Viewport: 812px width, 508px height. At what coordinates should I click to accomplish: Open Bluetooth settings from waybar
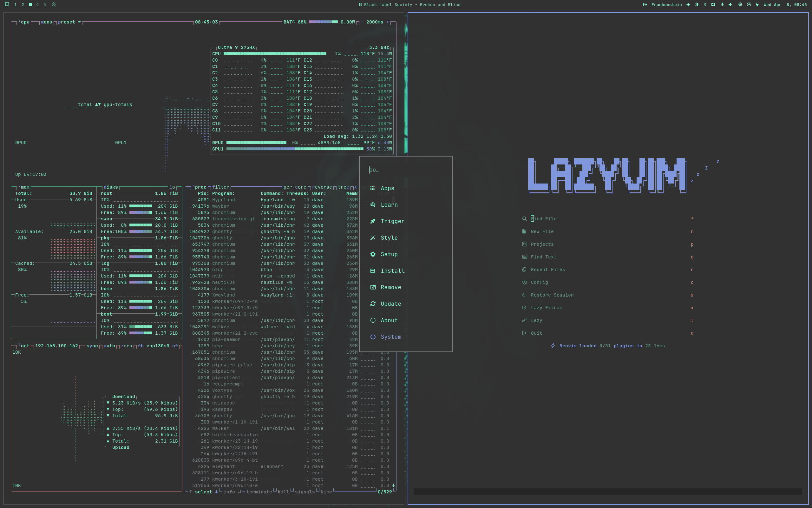[704, 5]
